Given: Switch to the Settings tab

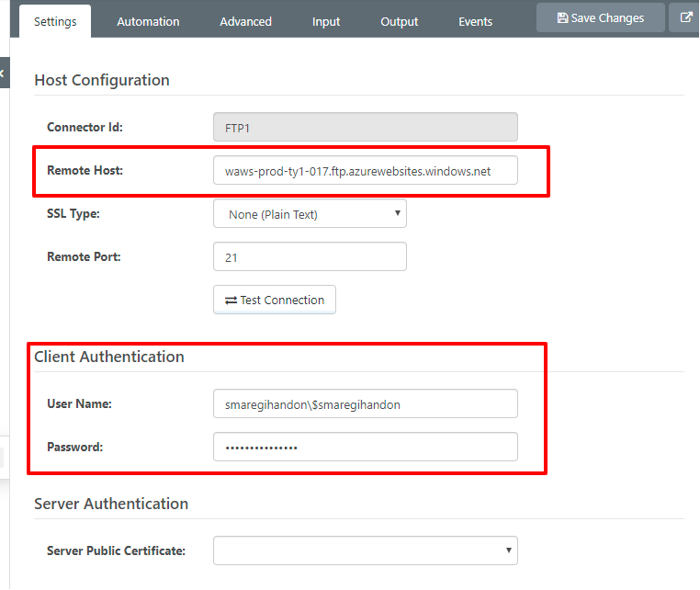Looking at the screenshot, I should tap(55, 21).
